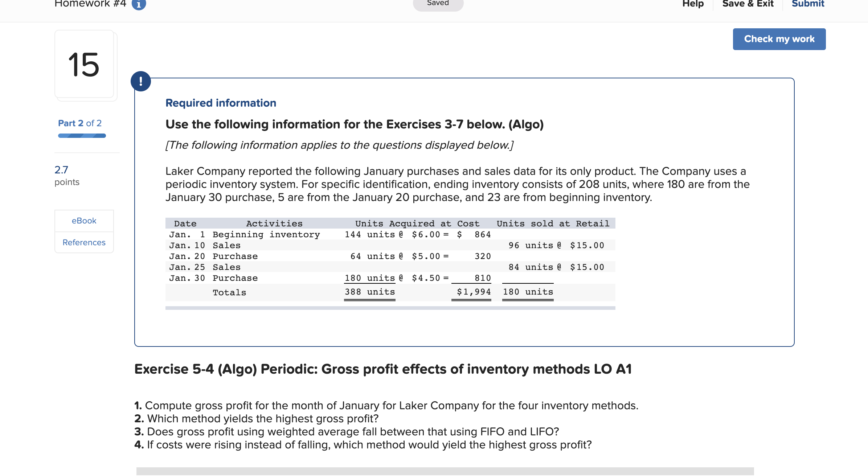868x476 pixels.
Task: Select the blue info bubble beside the title
Action: pos(139,4)
